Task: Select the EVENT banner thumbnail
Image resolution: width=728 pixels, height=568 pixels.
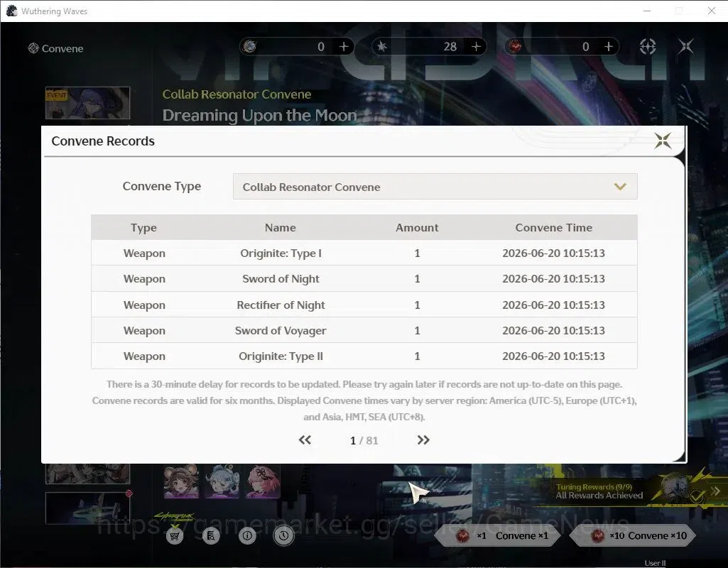Action: click(88, 103)
